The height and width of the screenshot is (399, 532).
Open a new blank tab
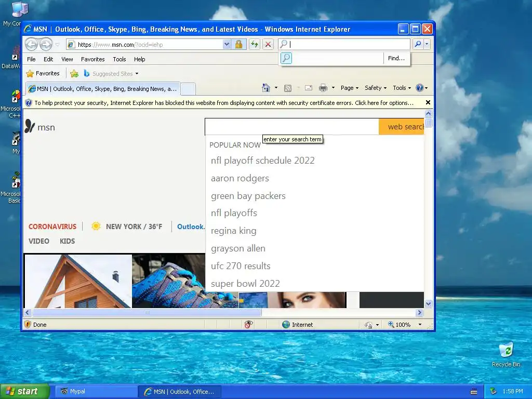click(188, 89)
